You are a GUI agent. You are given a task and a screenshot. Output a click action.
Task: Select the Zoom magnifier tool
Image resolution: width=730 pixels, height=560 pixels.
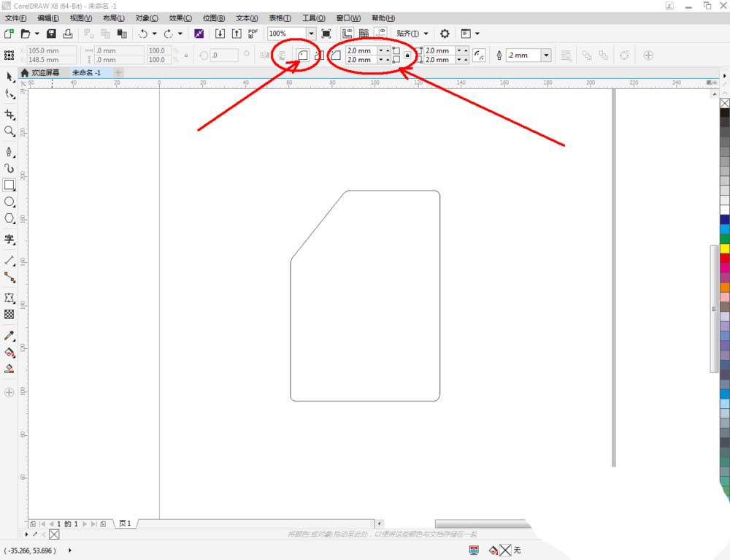pyautogui.click(x=9, y=131)
